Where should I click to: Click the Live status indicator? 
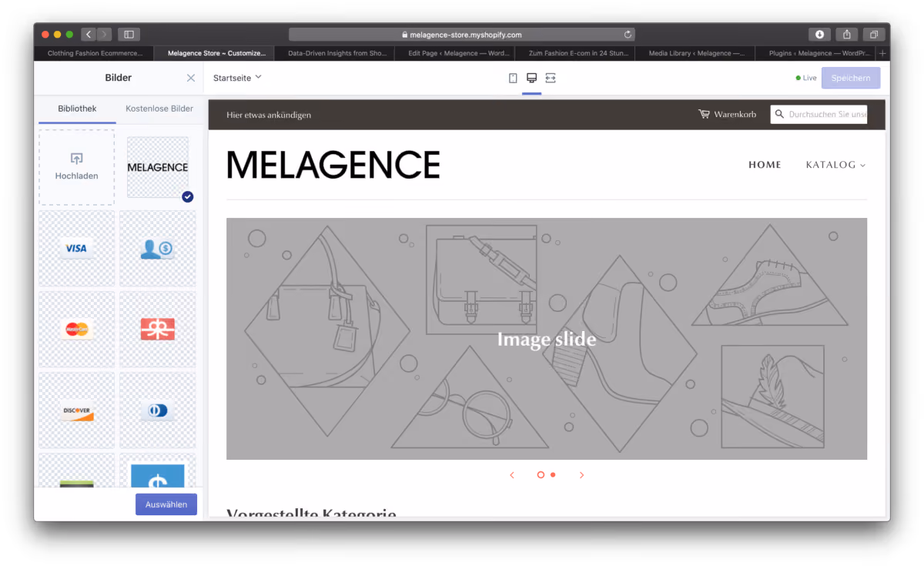pyautogui.click(x=806, y=78)
